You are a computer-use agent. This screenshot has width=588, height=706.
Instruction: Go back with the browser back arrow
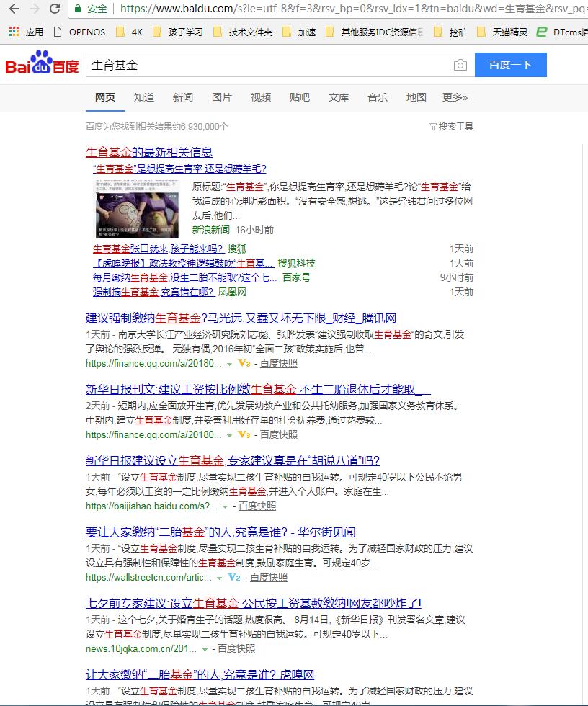coord(14,9)
